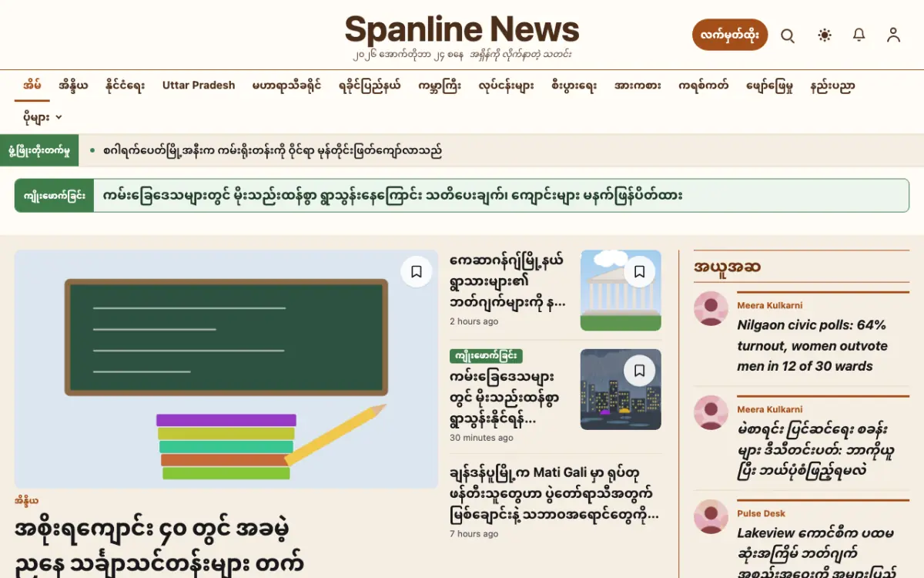Click Meera Kulkarni byline above Nilgaon article
The image size is (924, 578).
point(769,305)
